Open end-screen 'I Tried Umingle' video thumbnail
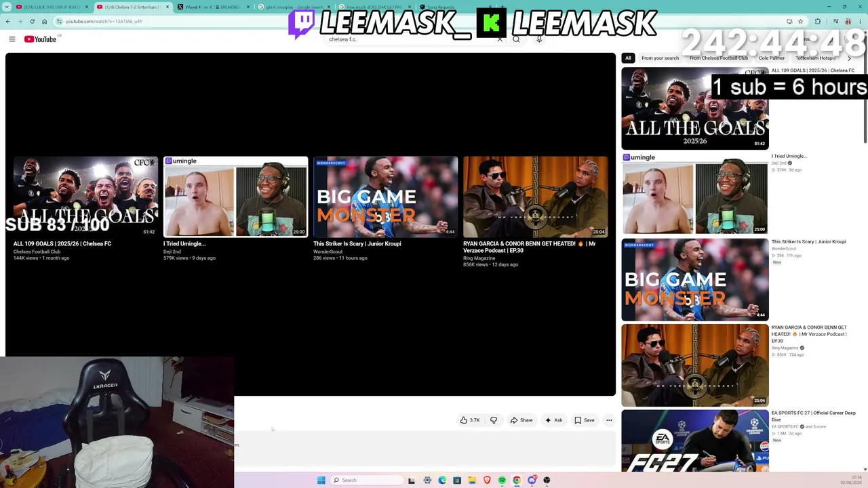868x488 pixels. 235,197
